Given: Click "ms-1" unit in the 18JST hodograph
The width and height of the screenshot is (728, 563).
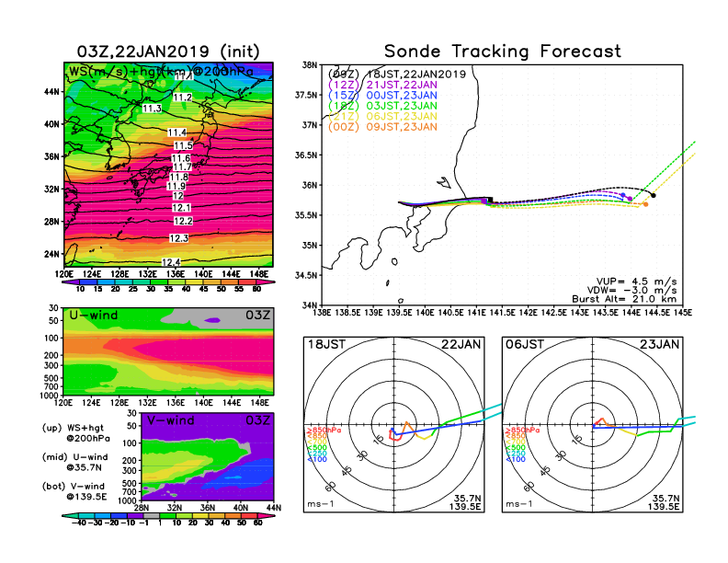Looking at the screenshot, I should pos(321,504).
